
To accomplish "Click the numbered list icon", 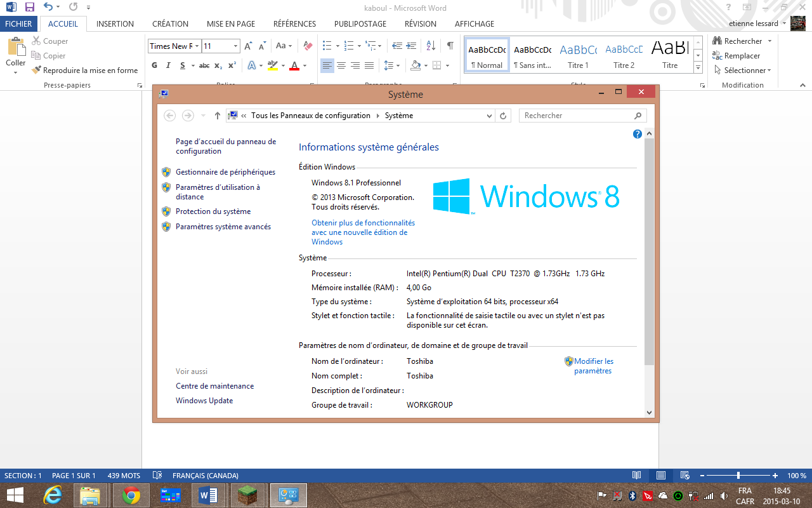I will pos(348,46).
